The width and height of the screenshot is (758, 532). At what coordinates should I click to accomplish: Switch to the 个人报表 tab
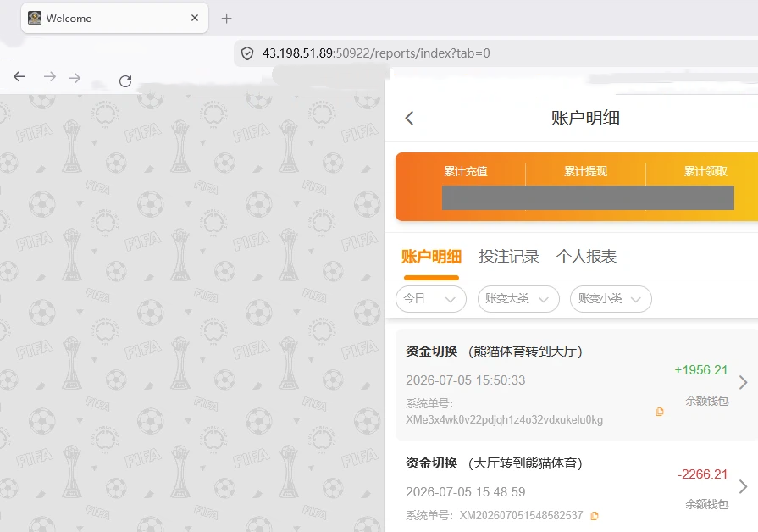click(x=586, y=257)
